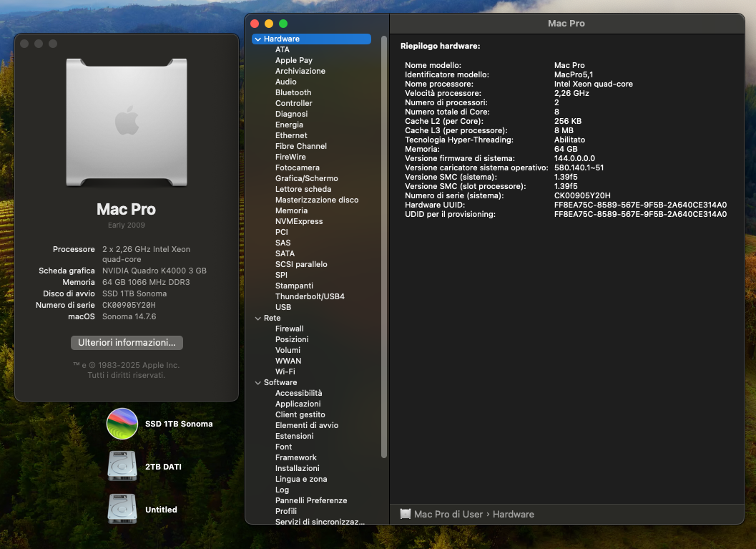The image size is (756, 549).
Task: Open Stampanti in the sidebar
Action: [294, 286]
